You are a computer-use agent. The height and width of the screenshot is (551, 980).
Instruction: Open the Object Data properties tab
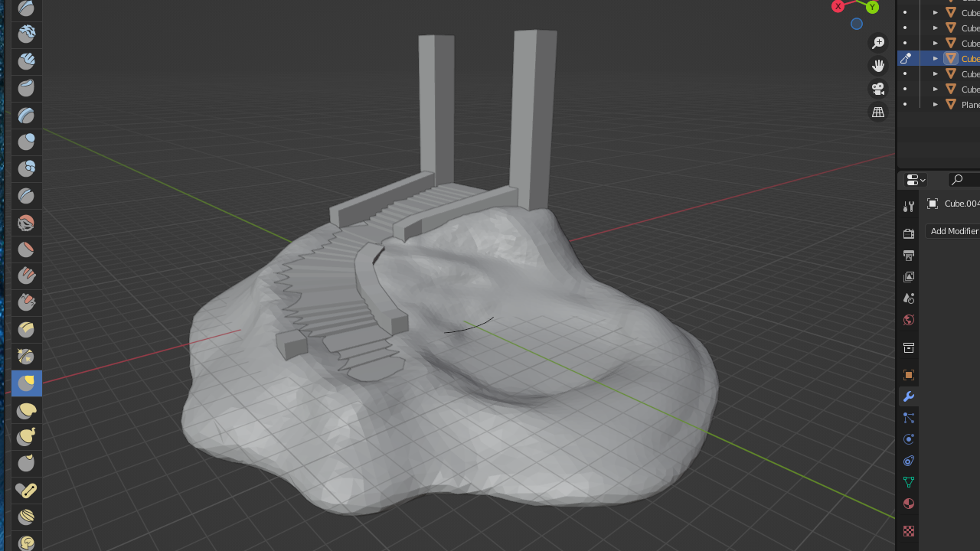pyautogui.click(x=909, y=482)
